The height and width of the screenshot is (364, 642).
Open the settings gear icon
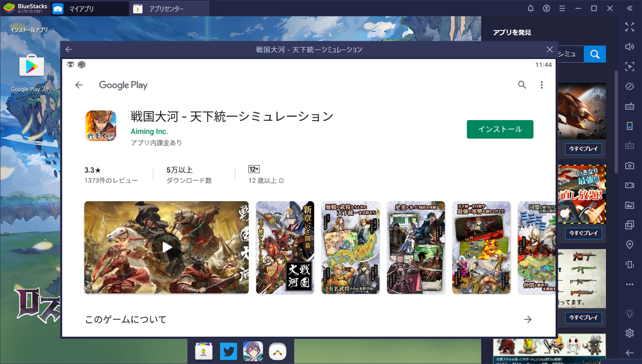630,333
